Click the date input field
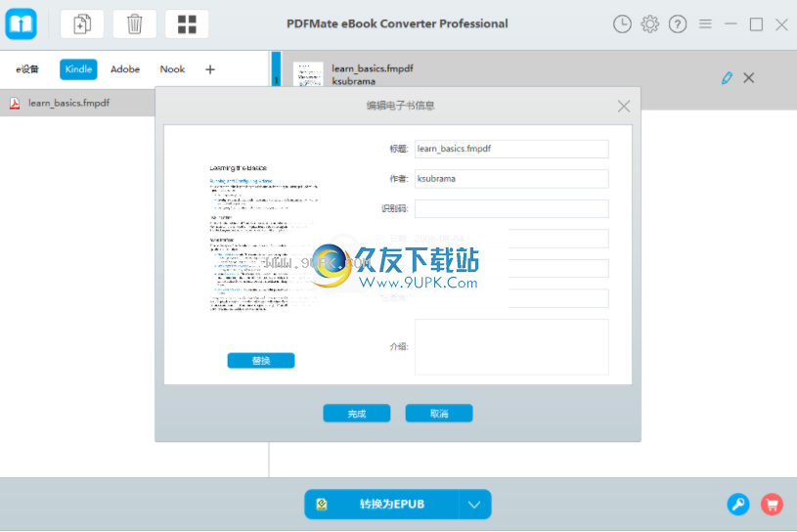This screenshot has width=797, height=532. tap(511, 239)
